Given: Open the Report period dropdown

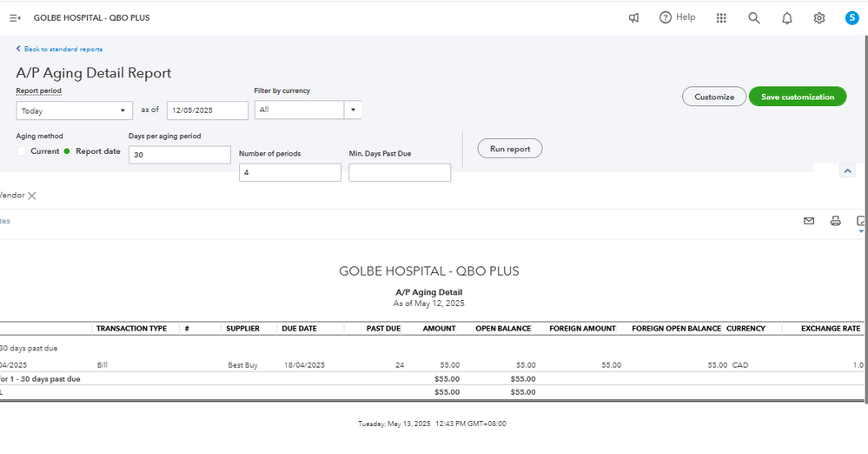Looking at the screenshot, I should [74, 110].
